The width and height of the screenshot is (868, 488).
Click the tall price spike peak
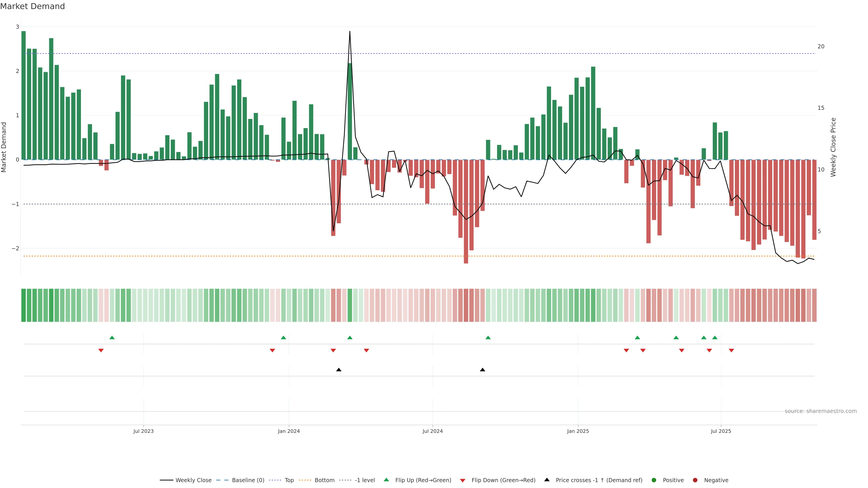pos(350,32)
